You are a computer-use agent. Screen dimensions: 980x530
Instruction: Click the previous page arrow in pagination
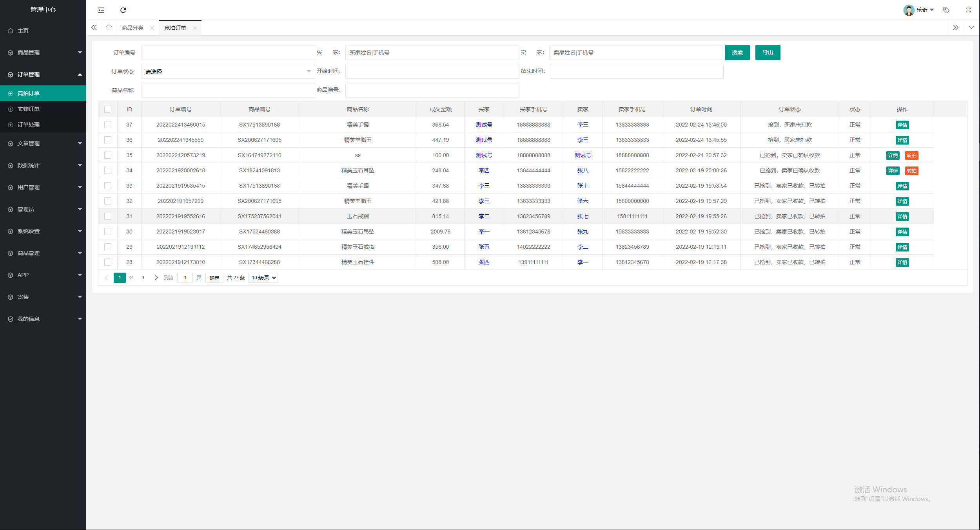(x=106, y=278)
